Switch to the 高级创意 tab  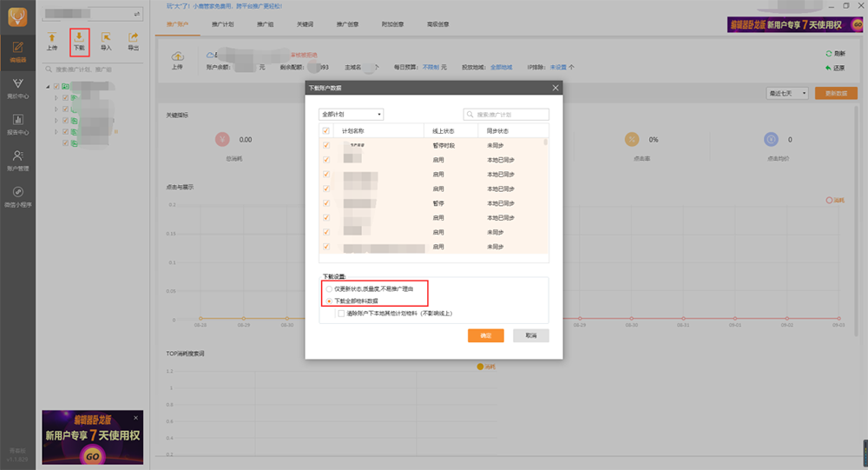437,24
